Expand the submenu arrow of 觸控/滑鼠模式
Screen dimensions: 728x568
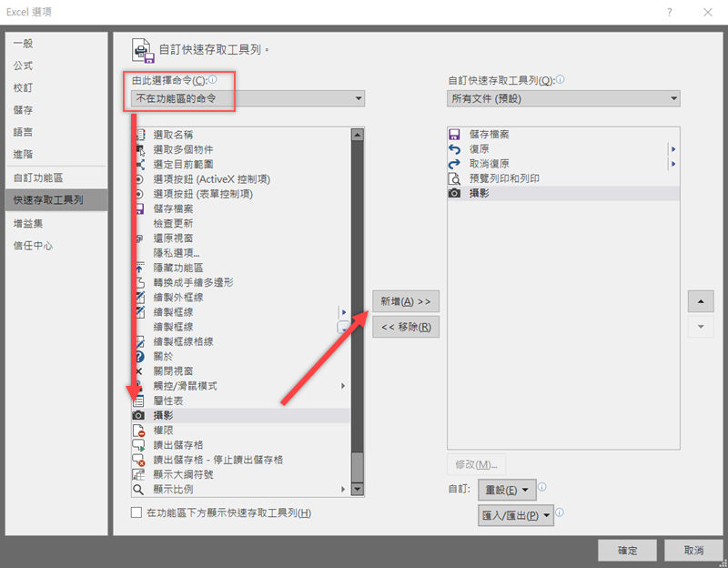(x=343, y=386)
